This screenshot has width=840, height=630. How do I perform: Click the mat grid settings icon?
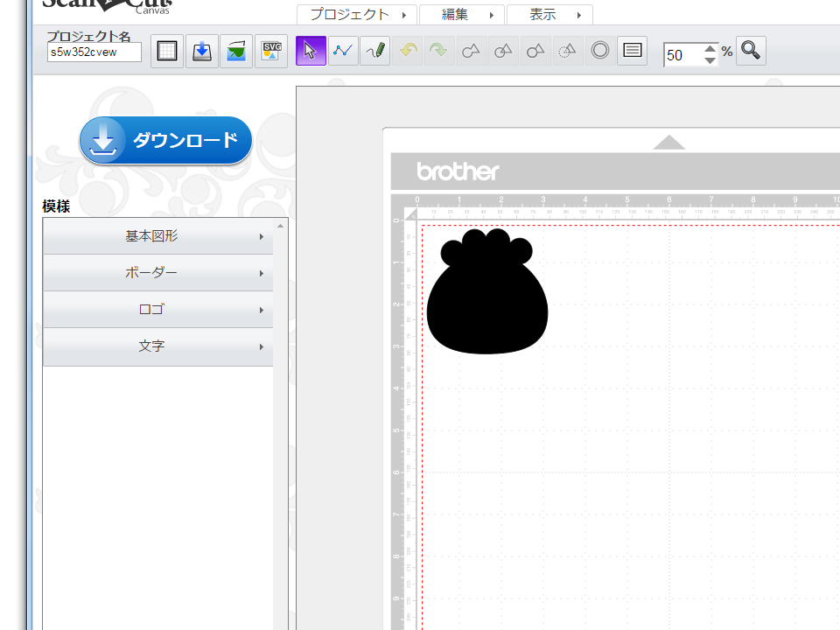167,52
